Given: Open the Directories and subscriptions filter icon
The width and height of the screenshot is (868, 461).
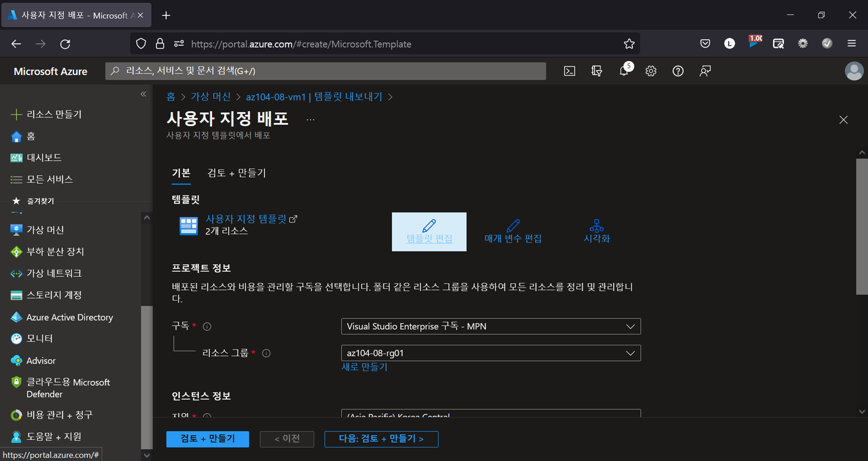Looking at the screenshot, I should [597, 71].
